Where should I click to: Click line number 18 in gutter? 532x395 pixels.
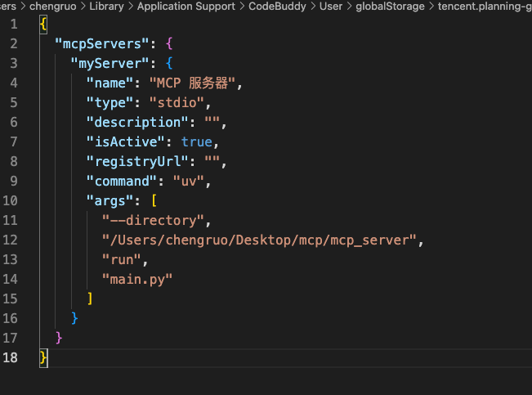[x=10, y=357]
